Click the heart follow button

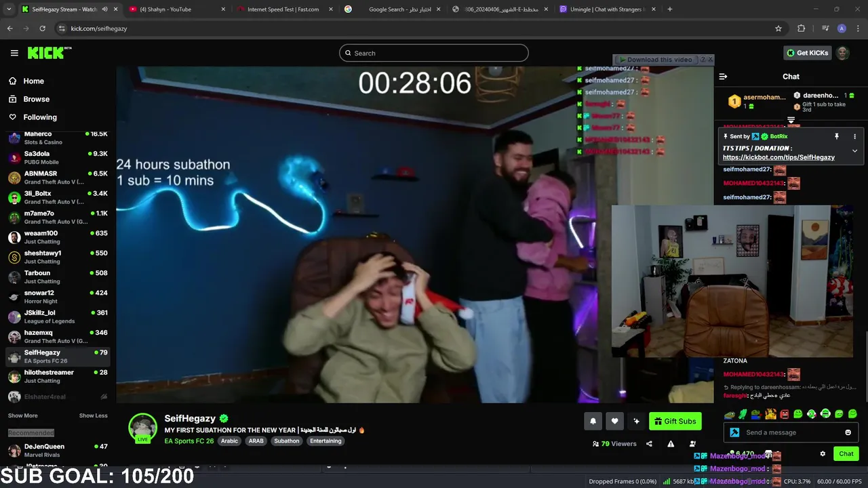coord(614,421)
